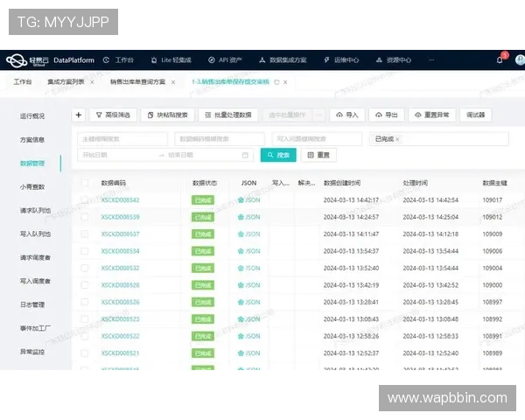525x420 pixels.
Task: Check the row XSCKD008522 checkbox
Action: (85, 336)
